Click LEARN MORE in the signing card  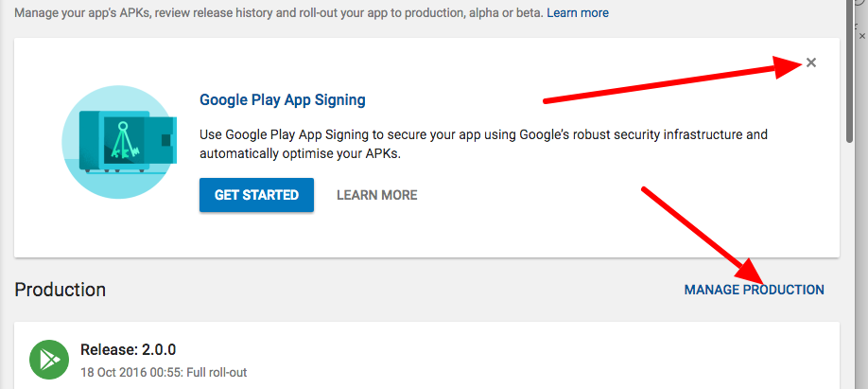[377, 195]
